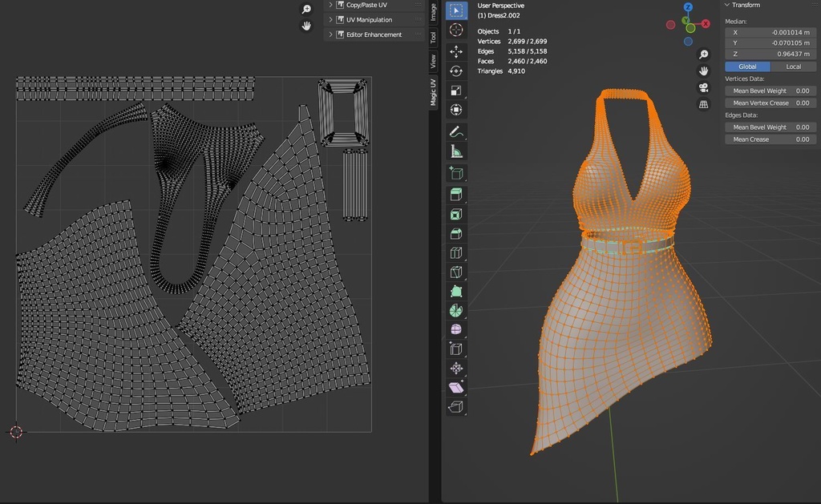Click the blue Z axis on the navigation gizmo
This screenshot has height=504, width=821.
coord(687,7)
